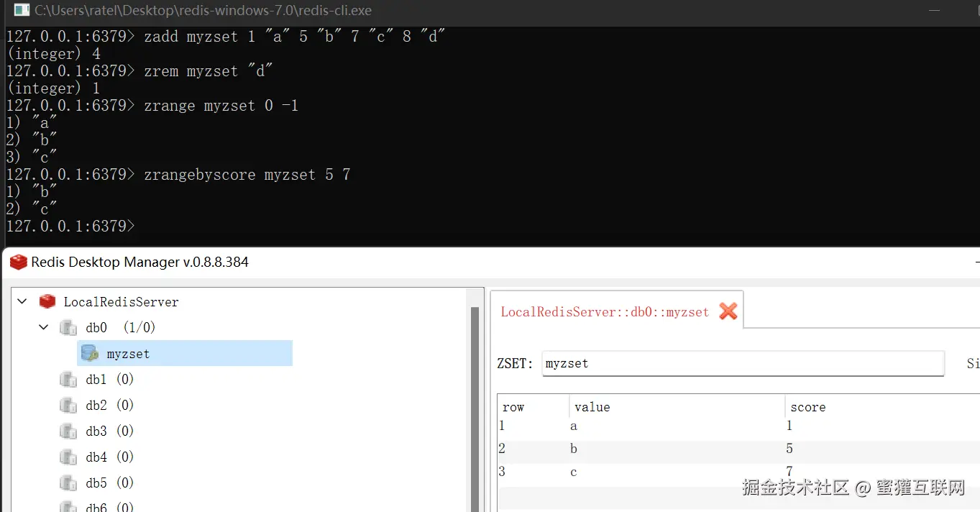The height and width of the screenshot is (512, 980).
Task: Click the db5 database icon
Action: pyautogui.click(x=68, y=483)
